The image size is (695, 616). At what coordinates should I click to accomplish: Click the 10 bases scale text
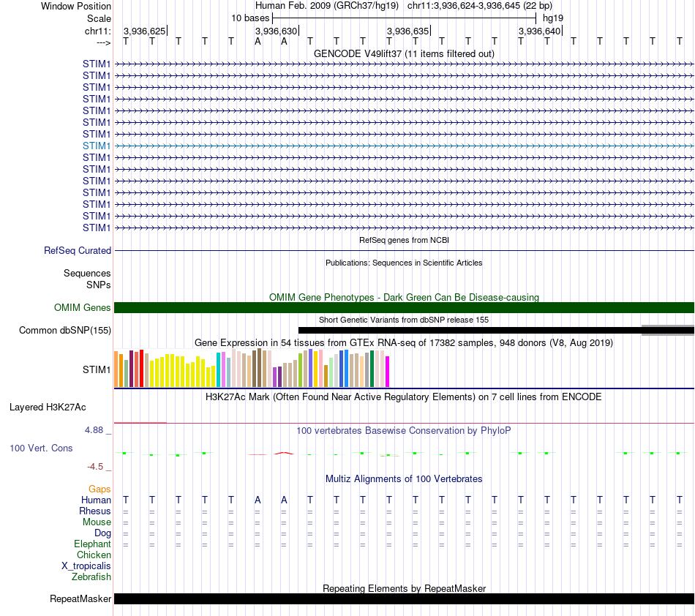click(250, 18)
